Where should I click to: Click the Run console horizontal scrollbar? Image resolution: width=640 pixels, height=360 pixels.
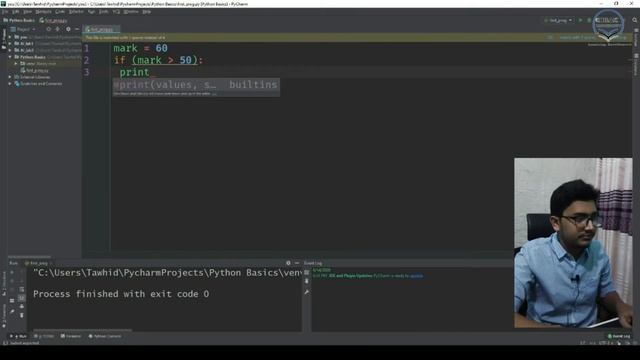click(82, 330)
